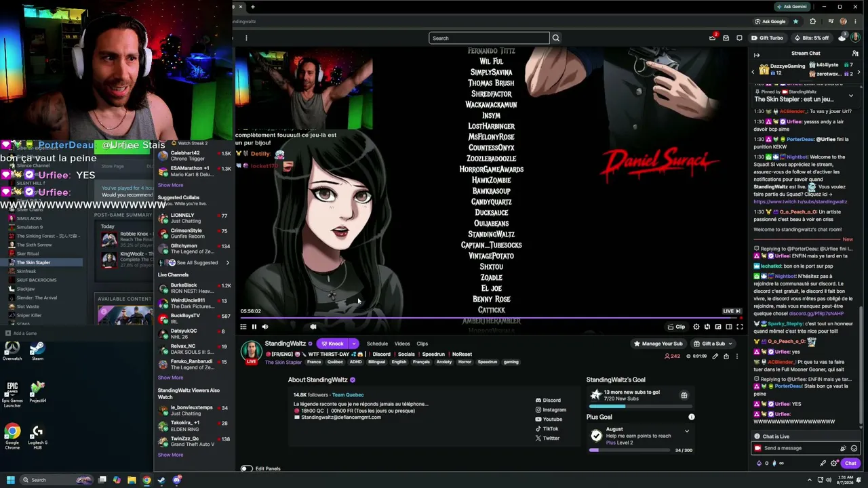Click the video seek progress bar
The height and width of the screenshot is (488, 868).
[x=490, y=318]
